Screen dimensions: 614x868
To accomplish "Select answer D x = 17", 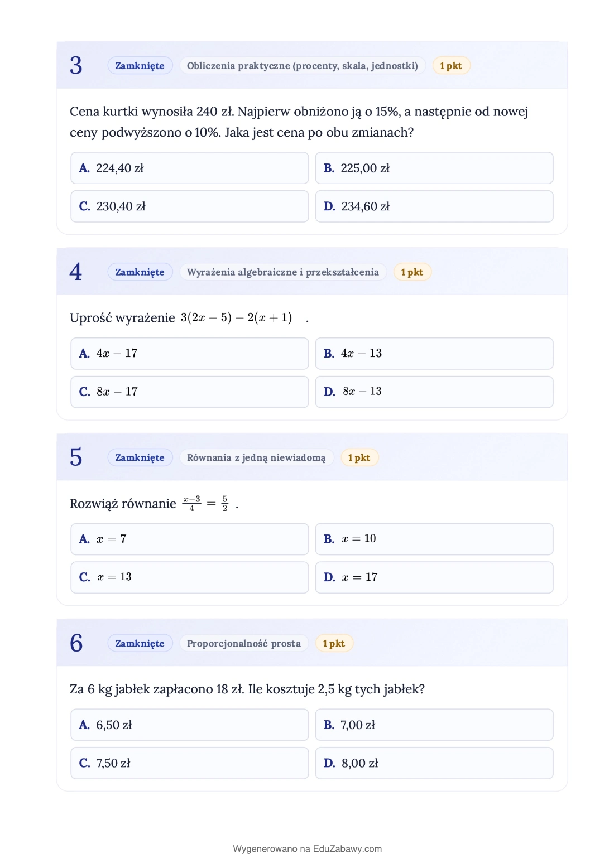I will click(434, 577).
